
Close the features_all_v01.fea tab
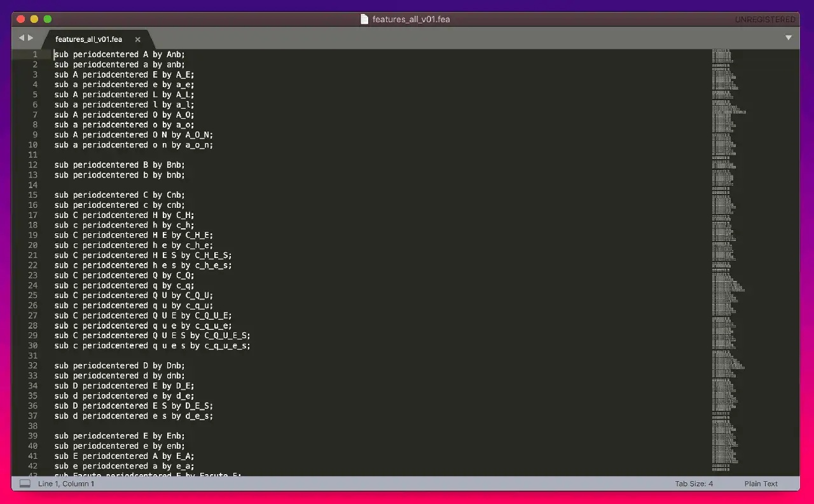pos(137,39)
